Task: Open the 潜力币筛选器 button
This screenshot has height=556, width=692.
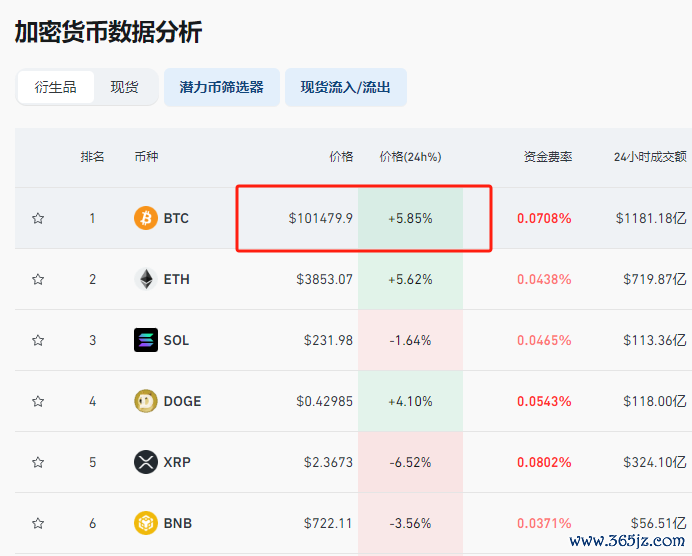Action: (x=222, y=87)
